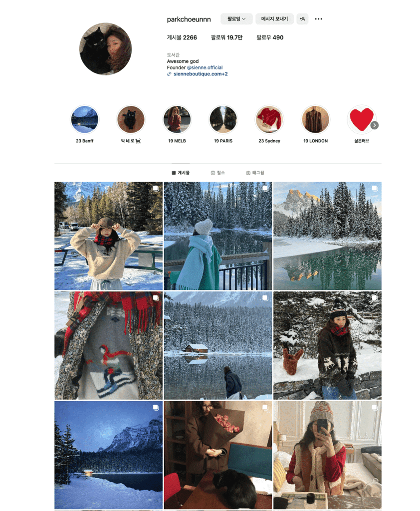Image resolution: width=420 pixels, height=511 pixels.
Task: Open the black cat story highlight
Action: coord(131,120)
